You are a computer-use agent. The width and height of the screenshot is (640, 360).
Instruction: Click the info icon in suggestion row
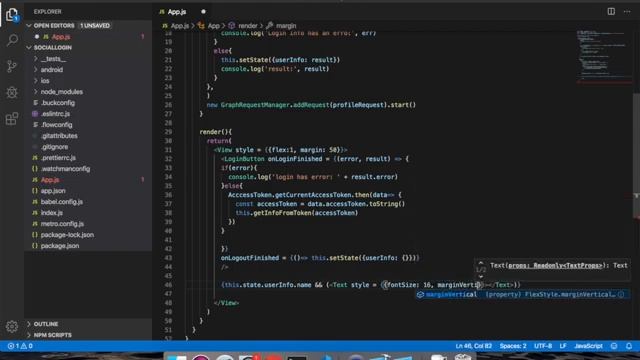621,294
